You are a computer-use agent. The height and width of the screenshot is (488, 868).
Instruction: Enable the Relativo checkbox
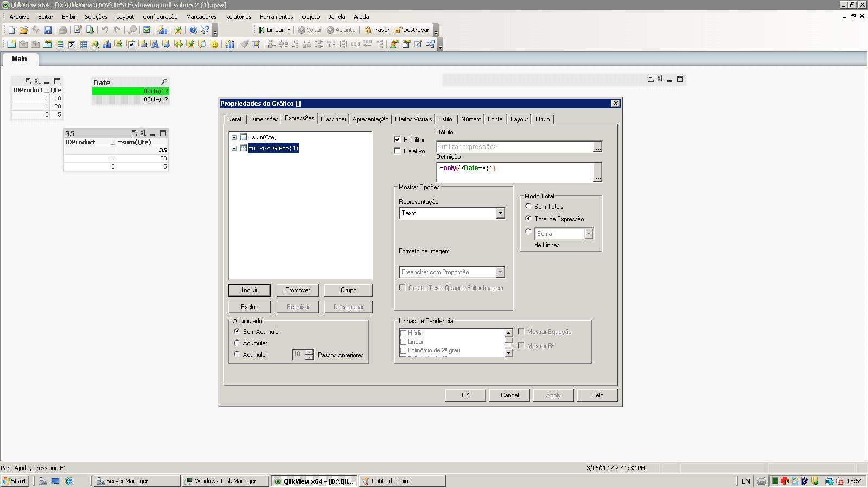pos(397,151)
